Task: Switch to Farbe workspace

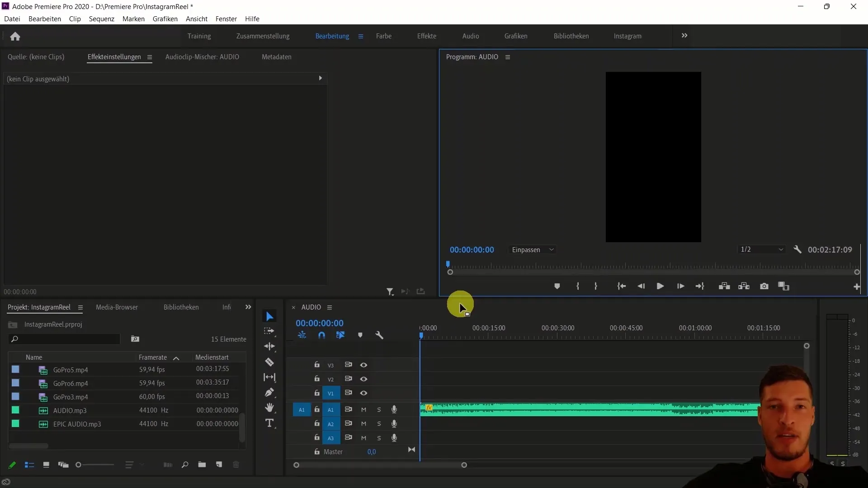Action: [384, 36]
